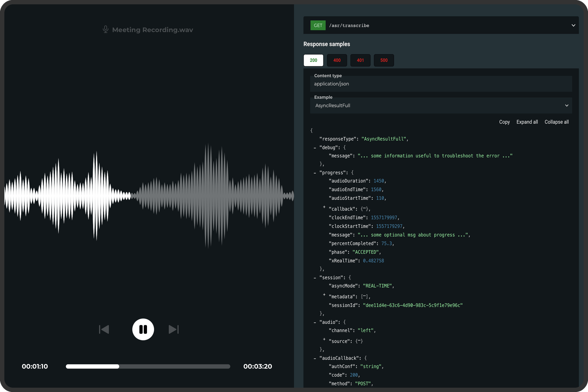This screenshot has width=588, height=392.
Task: Expand the "source" JSON node
Action: 324,339
